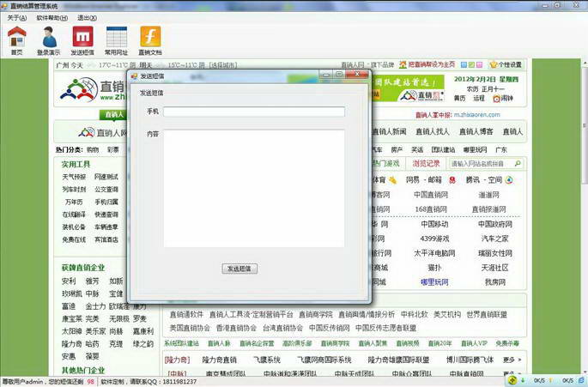The image size is (588, 387).
Task: Open the 天涯社区 link
Action: pos(494,268)
